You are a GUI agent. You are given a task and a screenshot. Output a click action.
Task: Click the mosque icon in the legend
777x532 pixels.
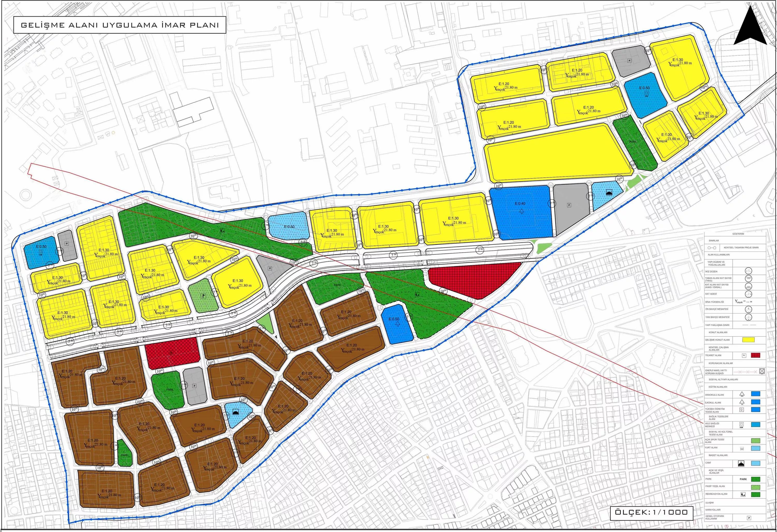coord(741,463)
